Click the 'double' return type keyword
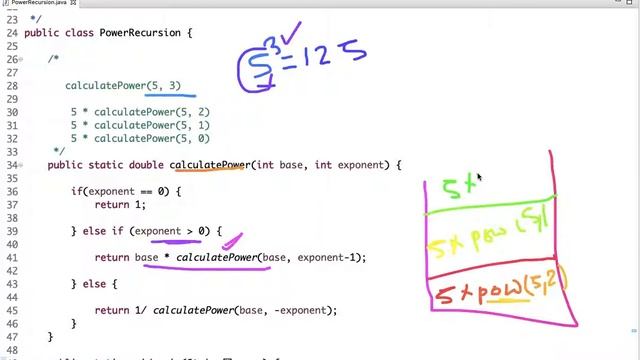 146,165
